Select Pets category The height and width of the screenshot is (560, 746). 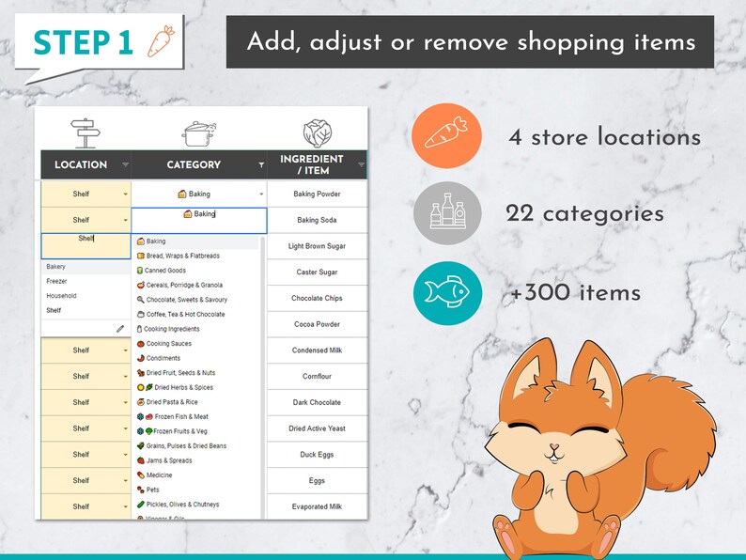click(196, 490)
